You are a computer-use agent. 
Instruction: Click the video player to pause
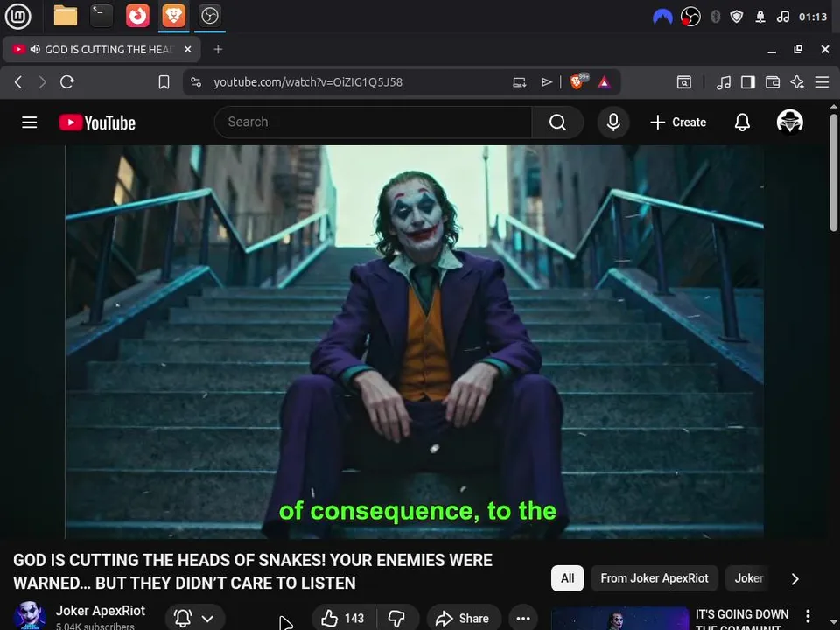pos(414,342)
